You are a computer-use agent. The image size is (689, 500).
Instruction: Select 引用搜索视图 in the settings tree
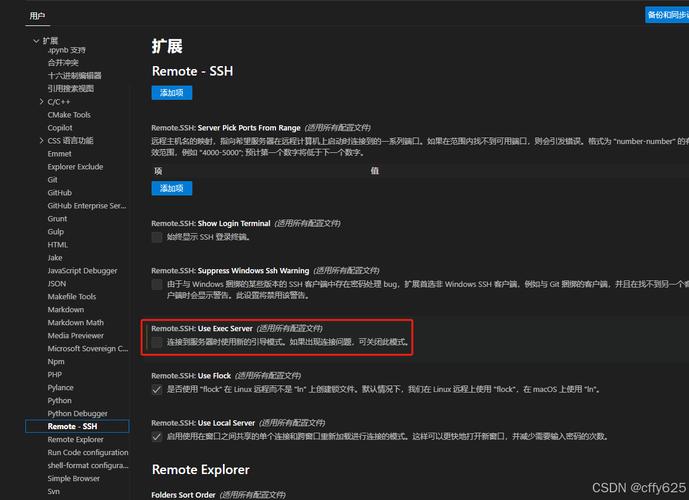click(x=70, y=88)
